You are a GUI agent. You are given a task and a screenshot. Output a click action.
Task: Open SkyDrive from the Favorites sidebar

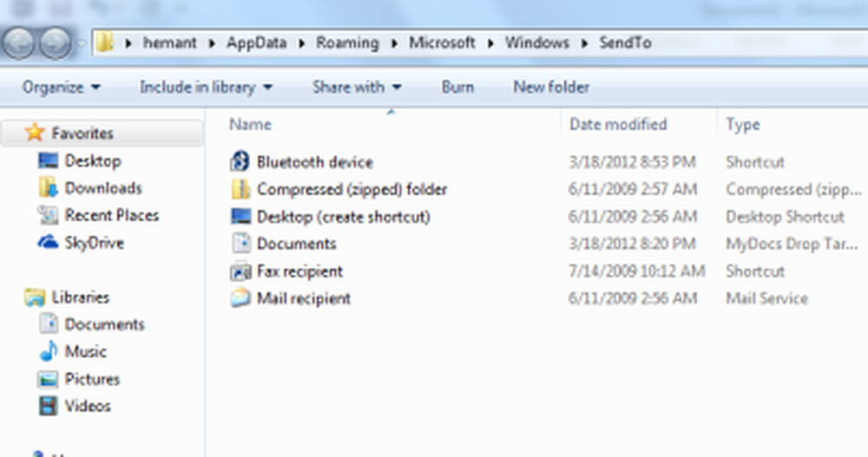pyautogui.click(x=94, y=243)
